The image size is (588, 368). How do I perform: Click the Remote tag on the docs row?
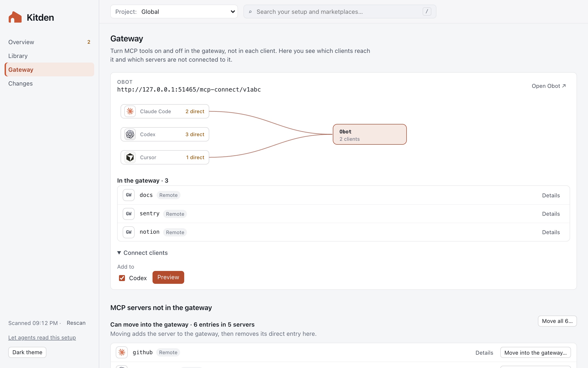pos(168,195)
